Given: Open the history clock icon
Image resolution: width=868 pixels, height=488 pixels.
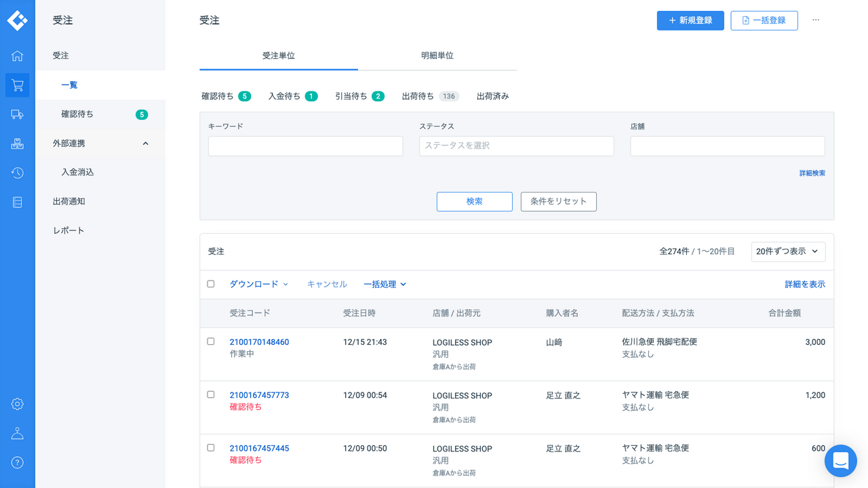Looking at the screenshot, I should coord(17,173).
